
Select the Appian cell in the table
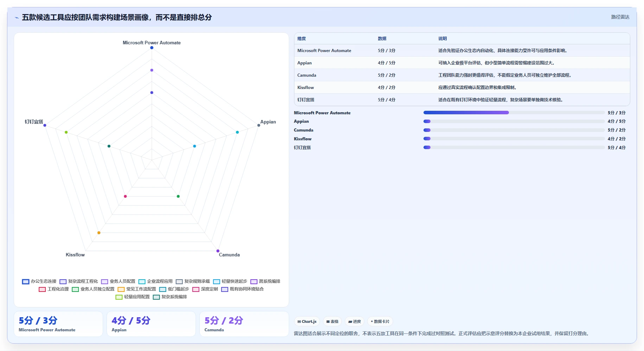click(305, 63)
